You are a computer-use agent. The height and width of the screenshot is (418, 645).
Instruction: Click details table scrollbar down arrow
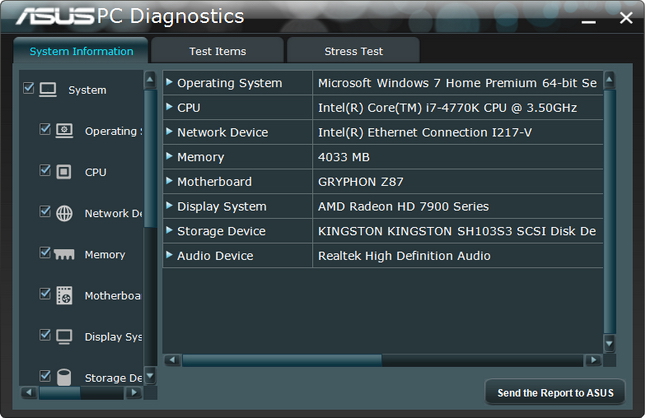[610, 343]
